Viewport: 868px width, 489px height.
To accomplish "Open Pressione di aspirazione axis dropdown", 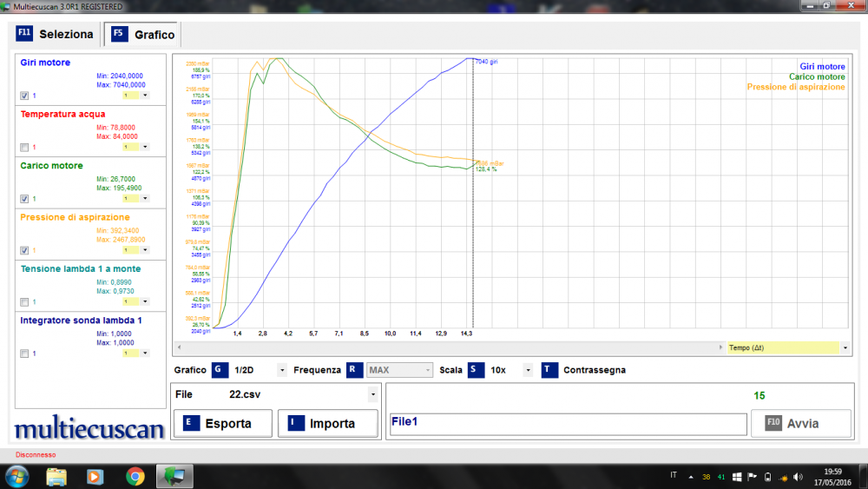I will (x=145, y=250).
